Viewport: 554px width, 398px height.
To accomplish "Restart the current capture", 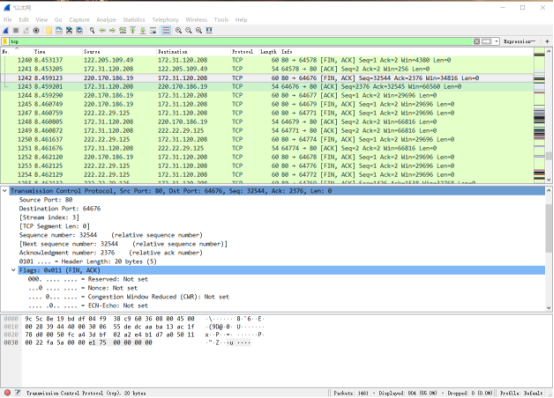I will [26, 31].
